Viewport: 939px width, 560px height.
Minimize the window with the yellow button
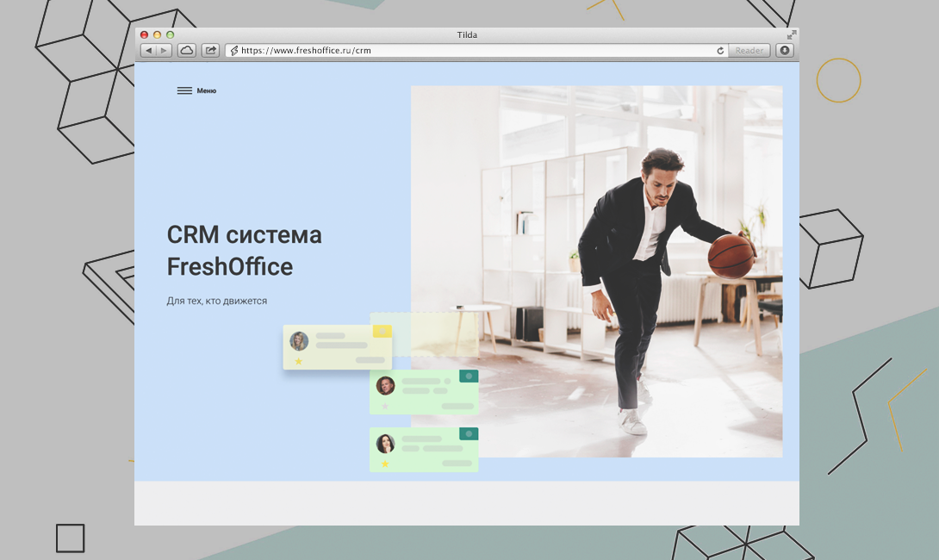157,34
